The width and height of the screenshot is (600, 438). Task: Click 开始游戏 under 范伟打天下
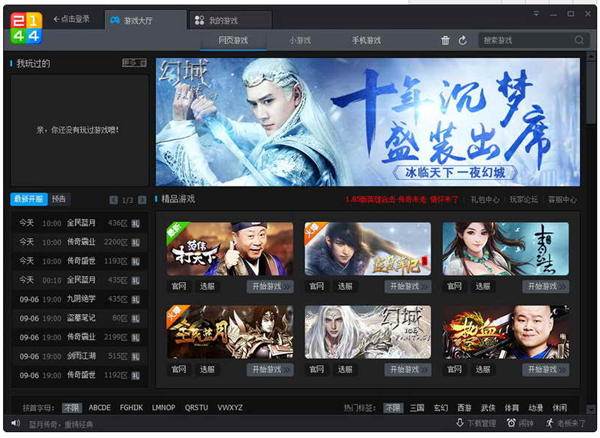click(270, 286)
